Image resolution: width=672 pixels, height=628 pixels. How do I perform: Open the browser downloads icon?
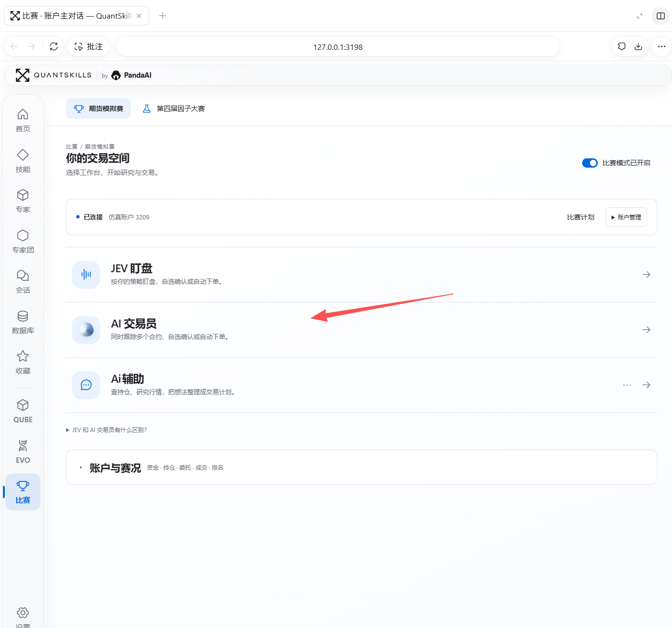[x=638, y=46]
